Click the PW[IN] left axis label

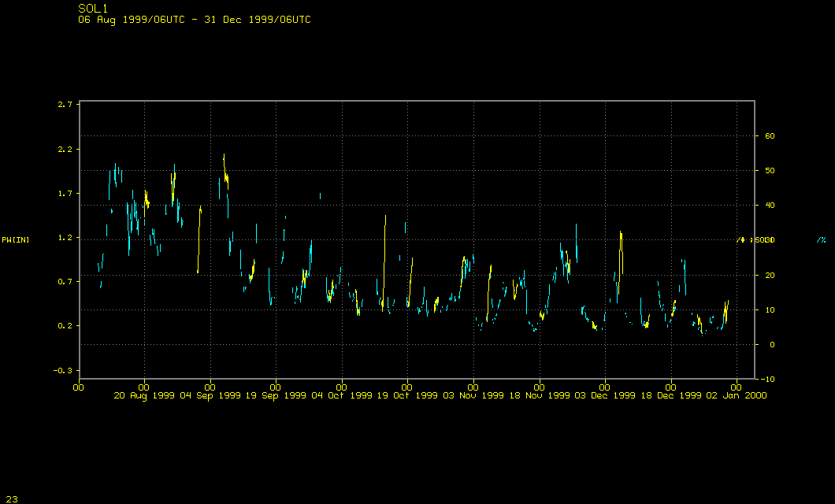(x=16, y=239)
